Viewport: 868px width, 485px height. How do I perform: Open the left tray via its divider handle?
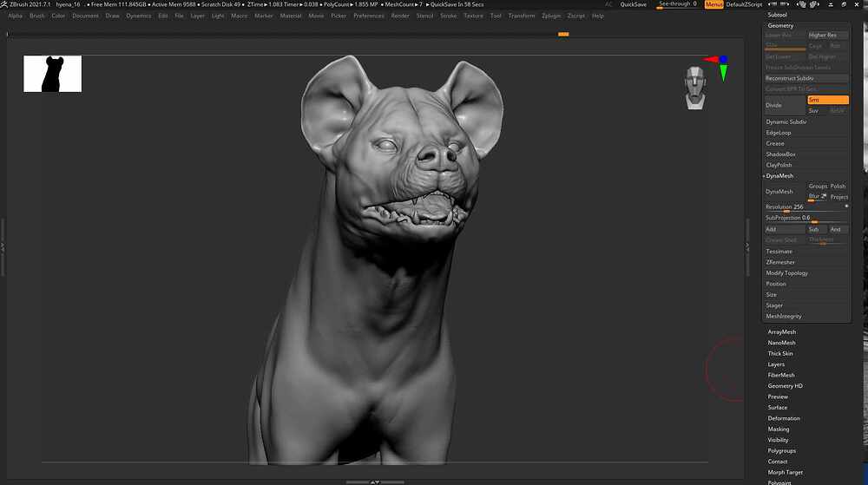3,246
